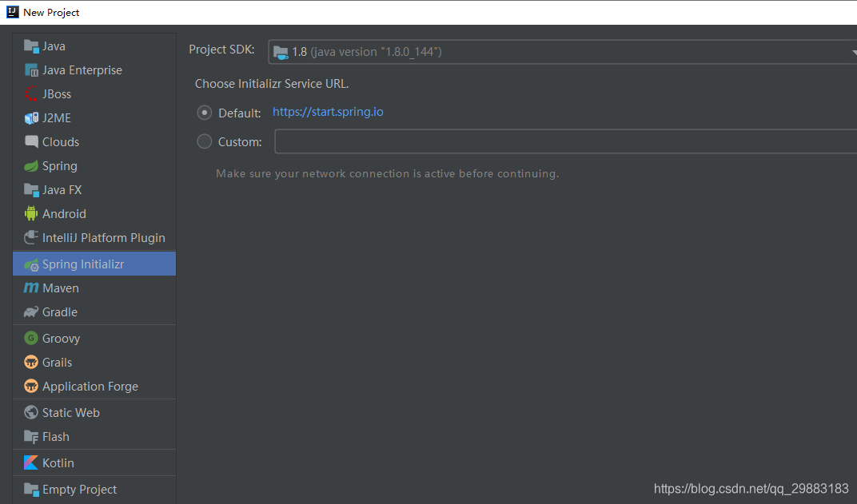This screenshot has height=504, width=857.
Task: Click the Gradle elephant icon
Action: [31, 312]
